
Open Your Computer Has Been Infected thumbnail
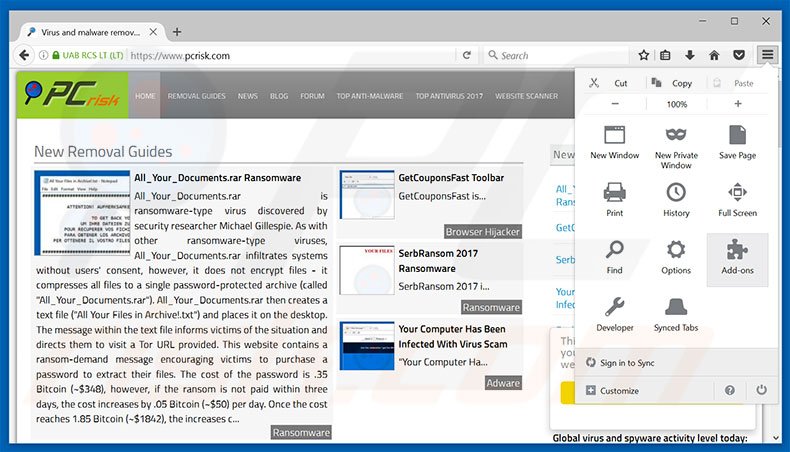[367, 346]
